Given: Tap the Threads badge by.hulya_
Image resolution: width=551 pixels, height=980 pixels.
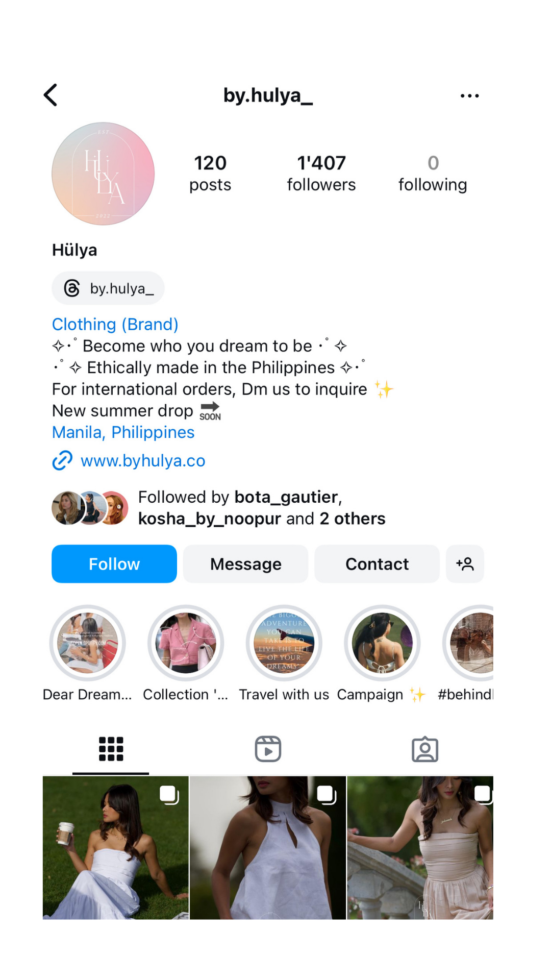Looking at the screenshot, I should 108,288.
